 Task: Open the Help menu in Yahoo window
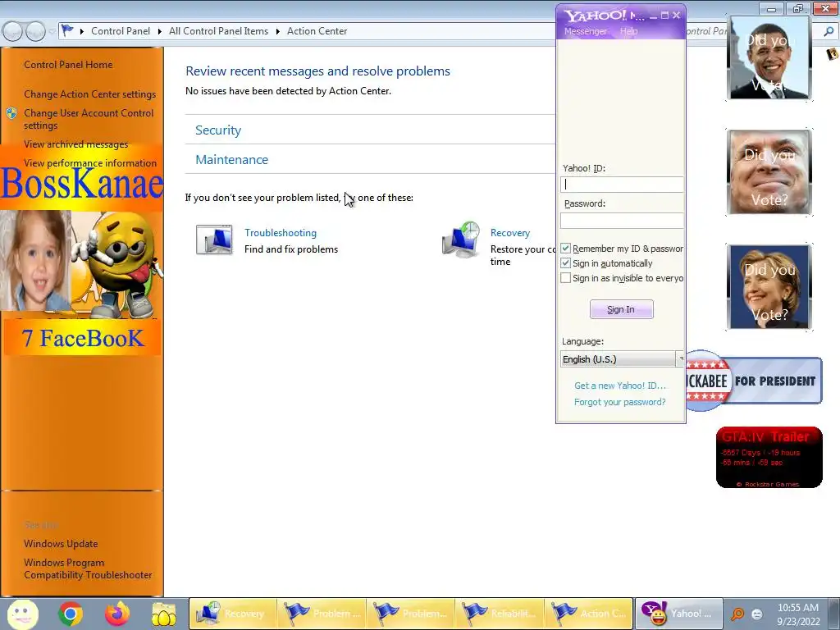pos(628,31)
